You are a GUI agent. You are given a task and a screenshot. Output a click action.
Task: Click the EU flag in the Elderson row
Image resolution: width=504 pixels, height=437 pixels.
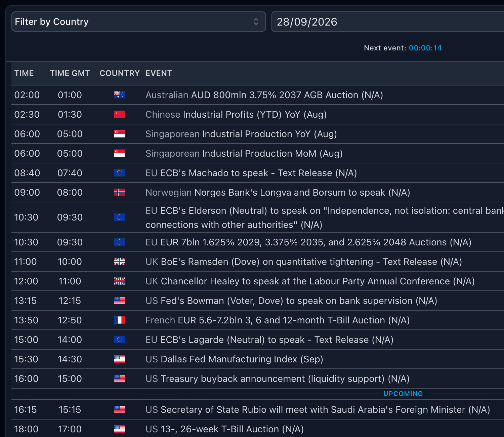[x=120, y=217]
